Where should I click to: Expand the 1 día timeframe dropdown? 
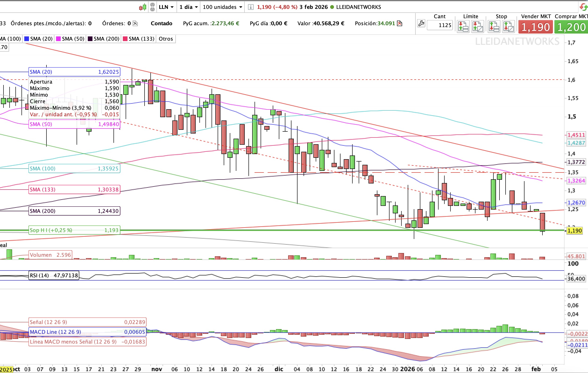click(x=188, y=7)
